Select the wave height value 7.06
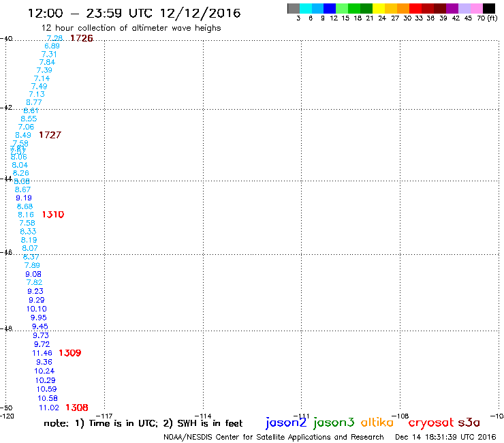 click(x=26, y=127)
